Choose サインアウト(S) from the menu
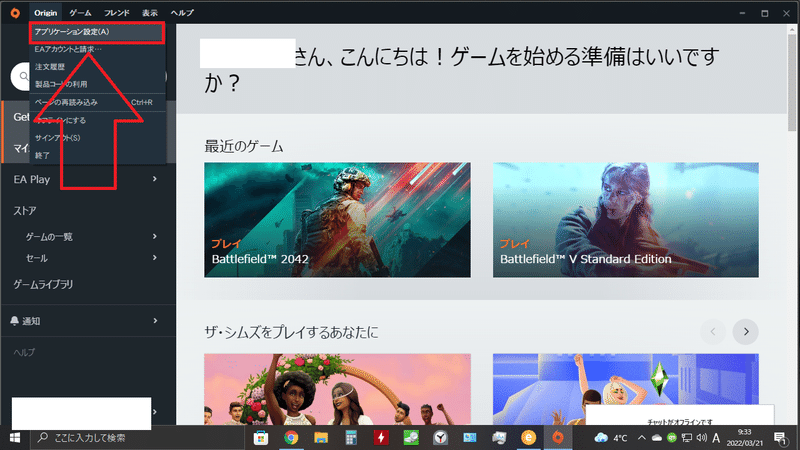800x450 pixels. click(97, 138)
